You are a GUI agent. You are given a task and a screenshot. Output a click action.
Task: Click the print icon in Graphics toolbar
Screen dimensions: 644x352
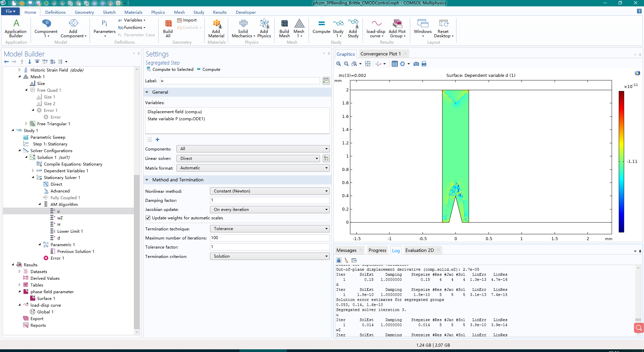[x=424, y=64]
